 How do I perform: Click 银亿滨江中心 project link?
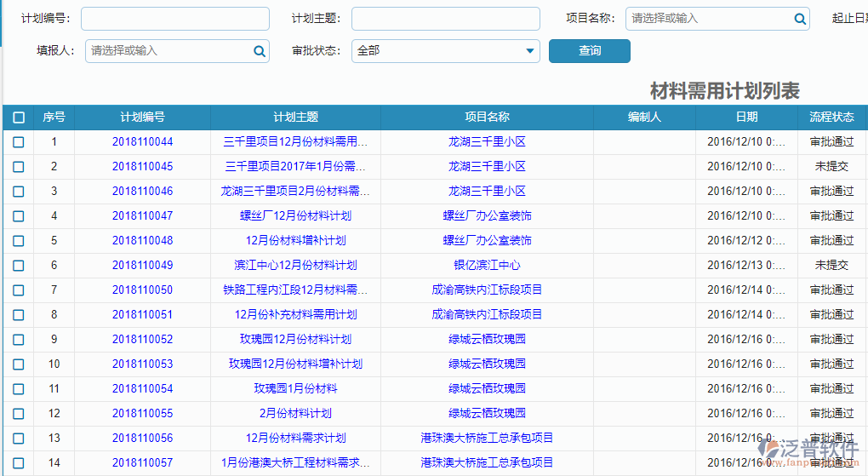click(487, 266)
